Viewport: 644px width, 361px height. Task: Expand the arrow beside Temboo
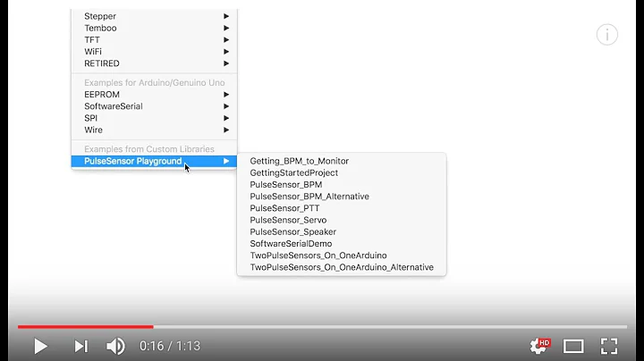[226, 28]
